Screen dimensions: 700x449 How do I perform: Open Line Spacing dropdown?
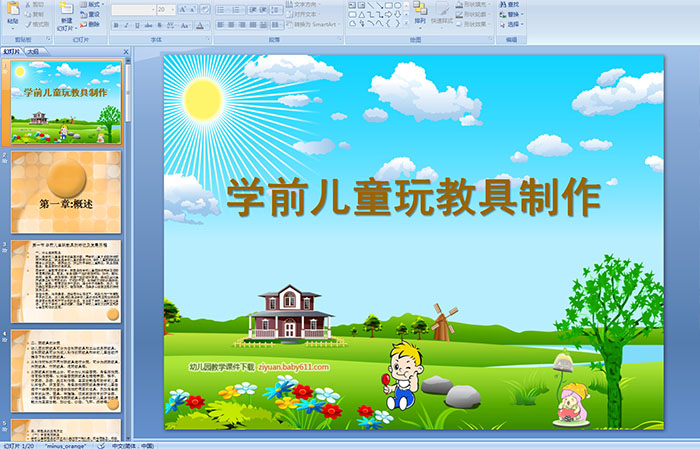(276, 10)
